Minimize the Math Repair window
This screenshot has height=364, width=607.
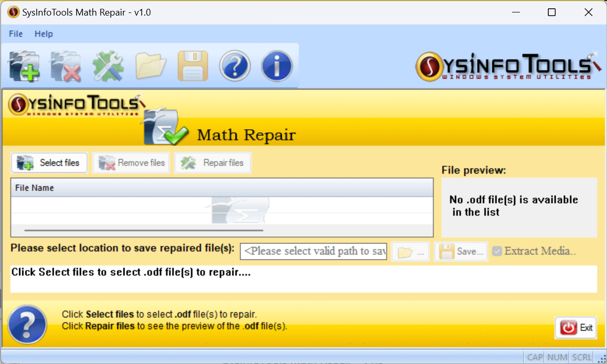click(x=516, y=12)
